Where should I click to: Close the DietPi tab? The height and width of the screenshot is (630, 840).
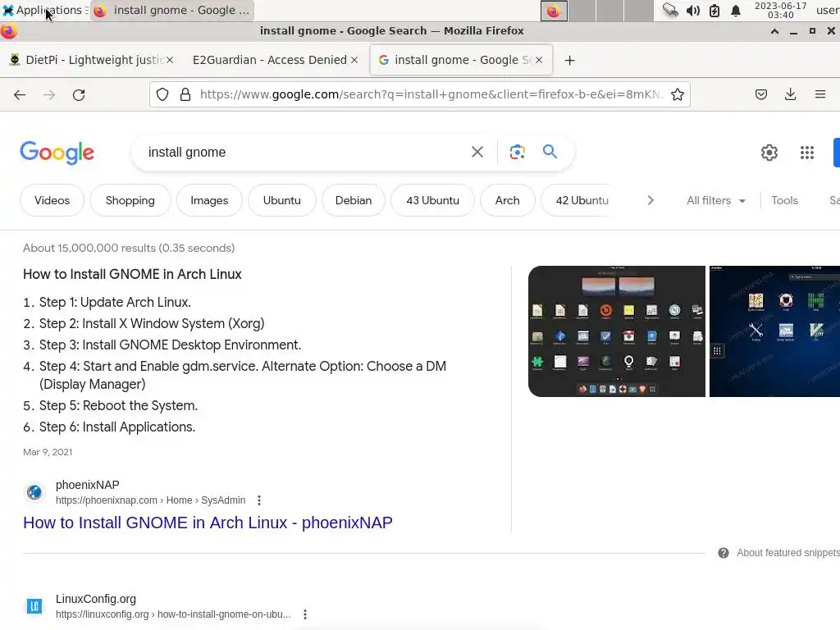click(170, 60)
